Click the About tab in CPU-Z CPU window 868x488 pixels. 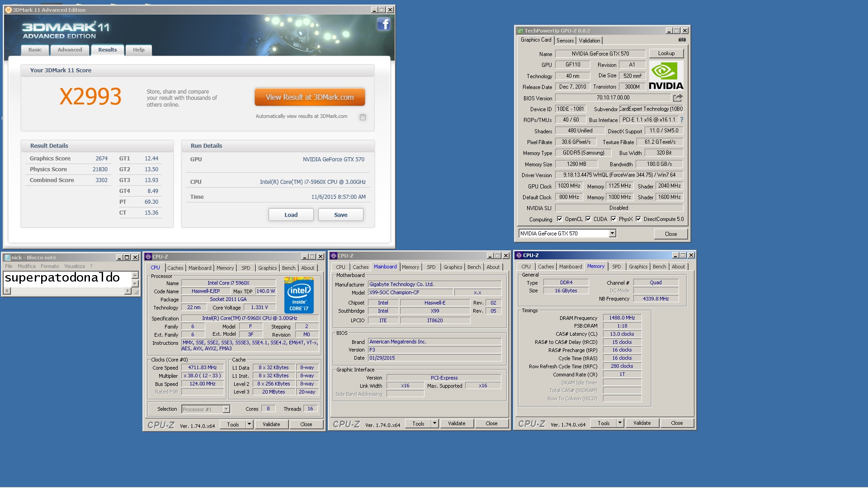307,268
